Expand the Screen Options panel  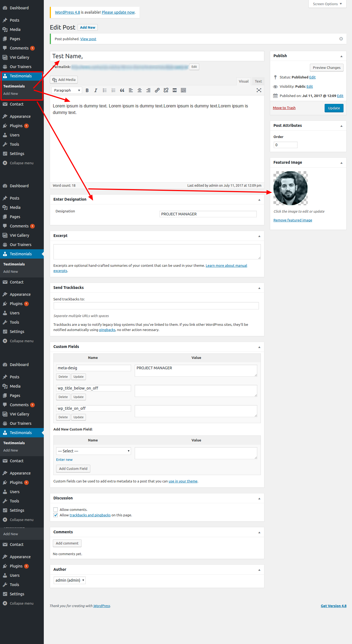pyautogui.click(x=327, y=4)
